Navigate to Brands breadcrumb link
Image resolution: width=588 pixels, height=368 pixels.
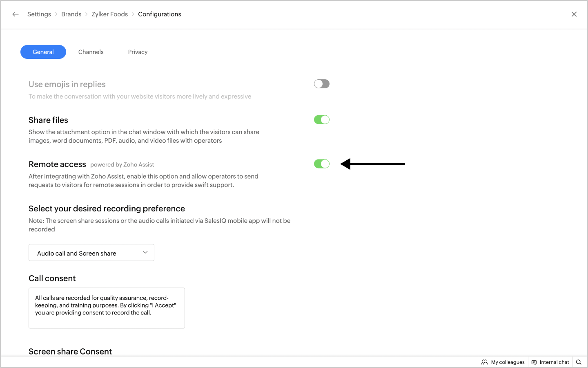[71, 14]
